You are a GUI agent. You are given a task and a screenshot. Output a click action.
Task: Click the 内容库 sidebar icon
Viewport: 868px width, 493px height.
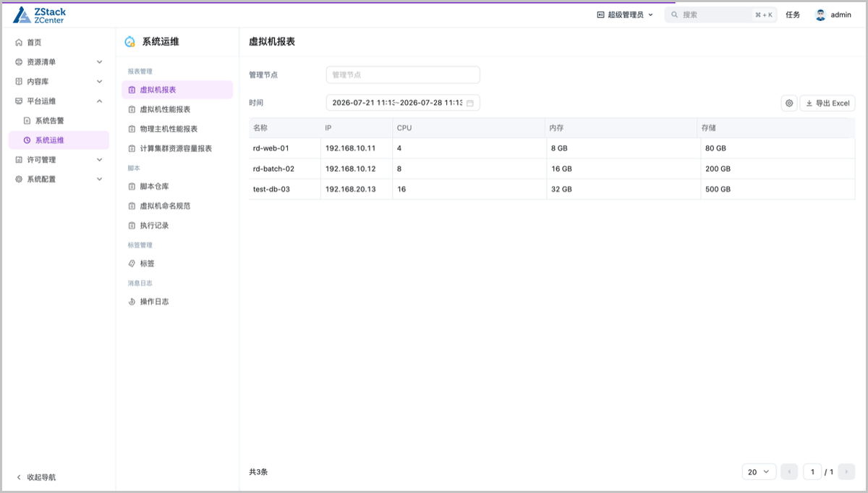[19, 82]
